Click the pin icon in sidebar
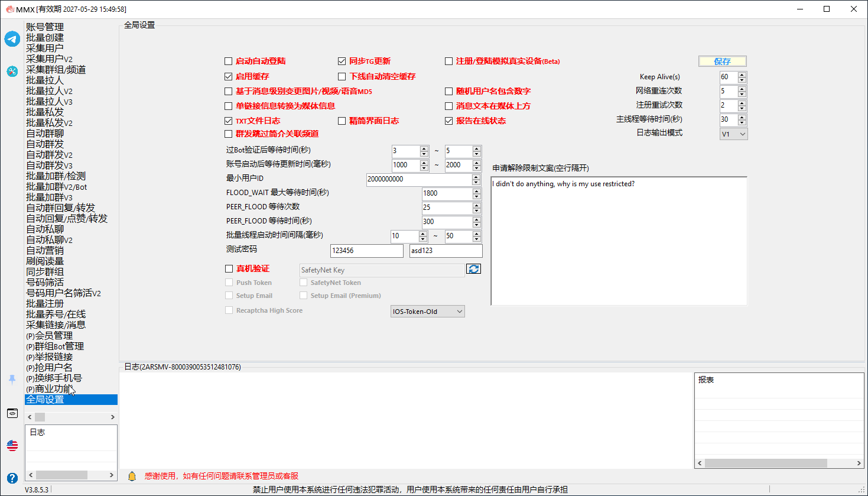 pyautogui.click(x=12, y=380)
